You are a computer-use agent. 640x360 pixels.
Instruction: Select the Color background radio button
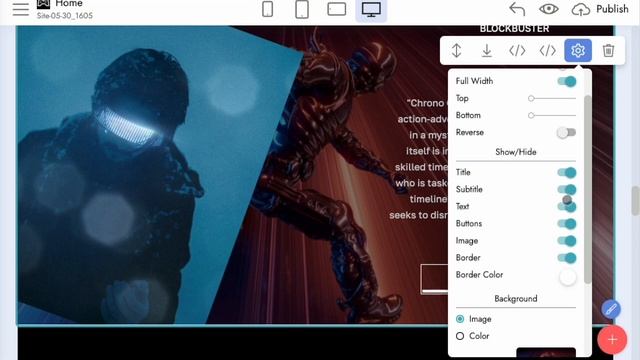pyautogui.click(x=460, y=336)
